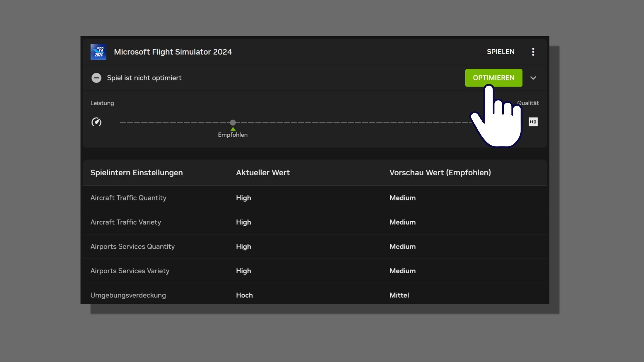Image resolution: width=644 pixels, height=362 pixels.
Task: Select the Airports Services Quantity row label
Action: 132,247
